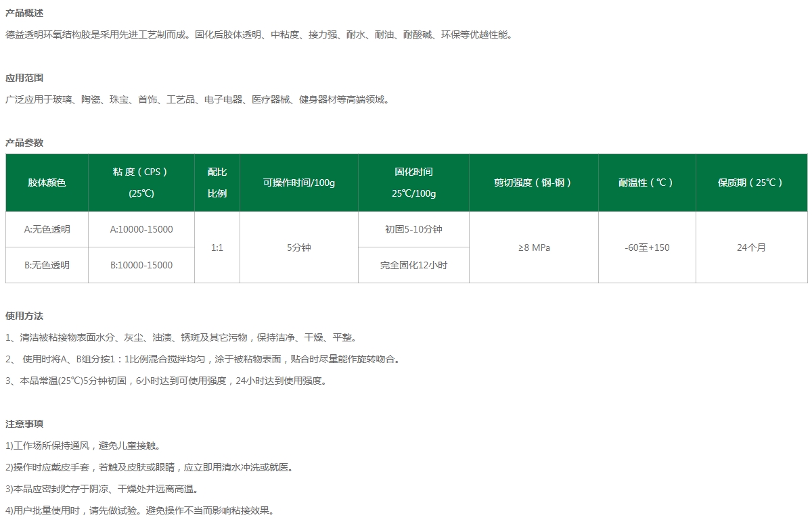Click the 胶体颜色 table header cell
Viewport: 812px width, 528px height.
[x=47, y=183]
